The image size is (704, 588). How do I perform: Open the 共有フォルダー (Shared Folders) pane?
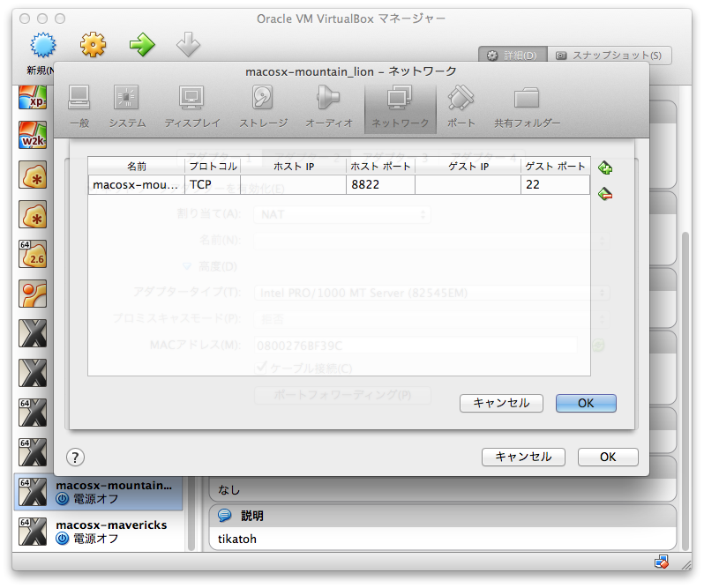click(527, 107)
